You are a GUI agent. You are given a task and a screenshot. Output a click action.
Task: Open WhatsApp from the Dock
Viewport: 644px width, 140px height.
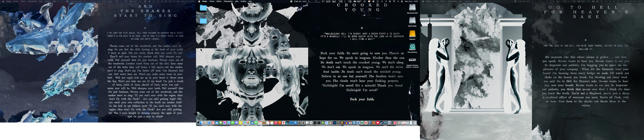click(232, 123)
